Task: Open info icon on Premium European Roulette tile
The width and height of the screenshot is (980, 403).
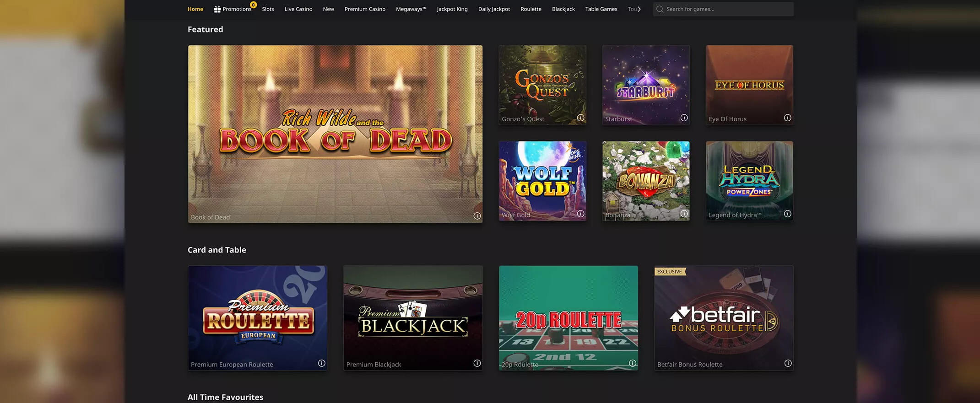Action: (x=322, y=363)
